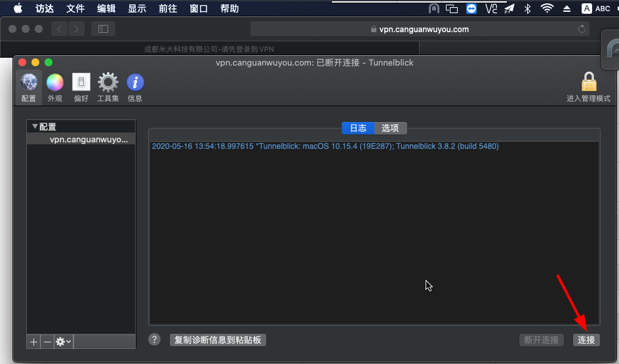
Task: Click the 连接 connect button
Action: point(586,340)
